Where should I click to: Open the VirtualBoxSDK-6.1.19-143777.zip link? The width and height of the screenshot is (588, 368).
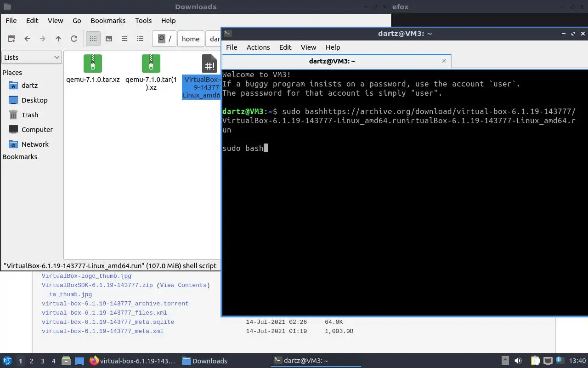click(x=97, y=285)
